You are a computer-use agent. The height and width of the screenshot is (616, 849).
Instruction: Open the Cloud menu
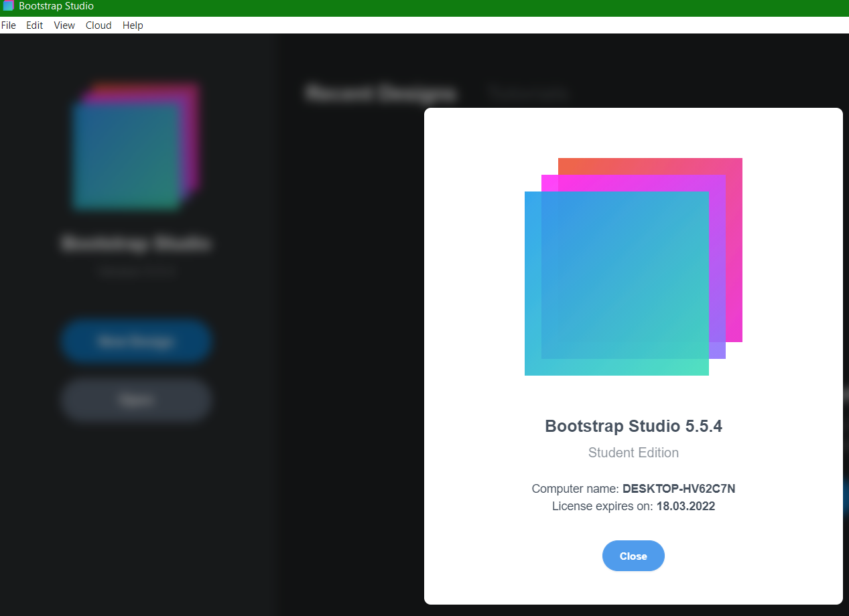pos(99,25)
